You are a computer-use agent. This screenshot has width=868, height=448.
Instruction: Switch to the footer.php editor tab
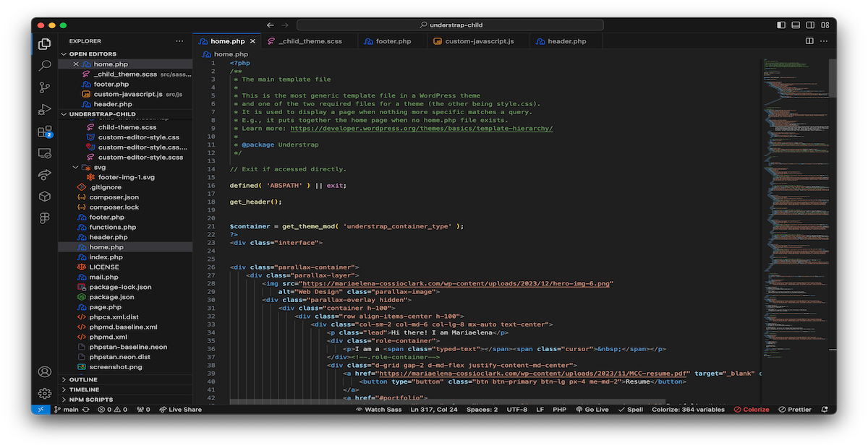pos(393,41)
